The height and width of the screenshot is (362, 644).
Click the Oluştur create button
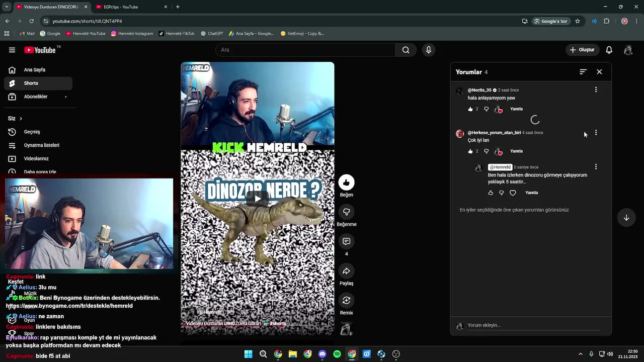582,50
